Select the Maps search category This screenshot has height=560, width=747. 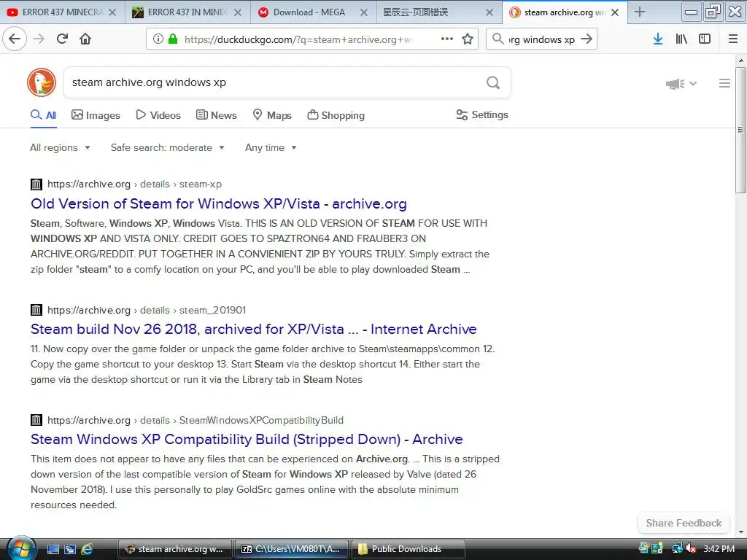tap(271, 115)
